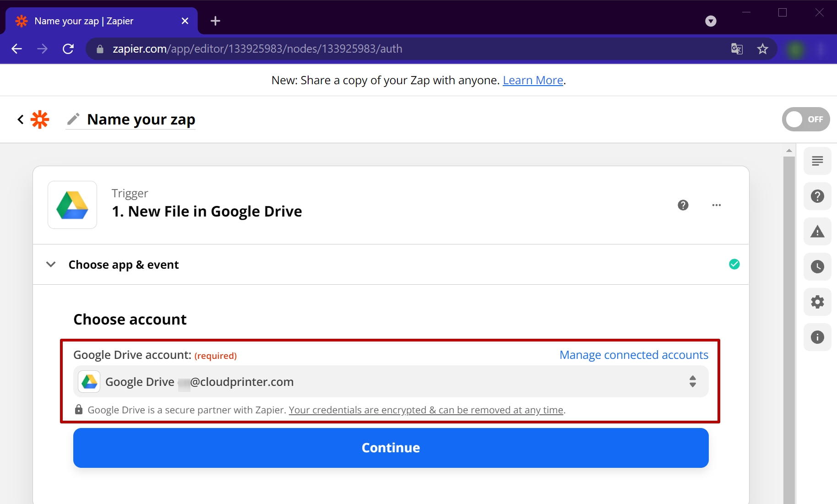This screenshot has height=504, width=837.
Task: Click the Name your zap title field
Action: coord(141,119)
